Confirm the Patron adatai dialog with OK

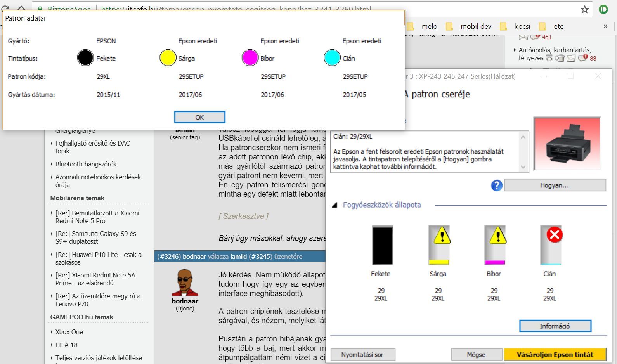(x=199, y=117)
